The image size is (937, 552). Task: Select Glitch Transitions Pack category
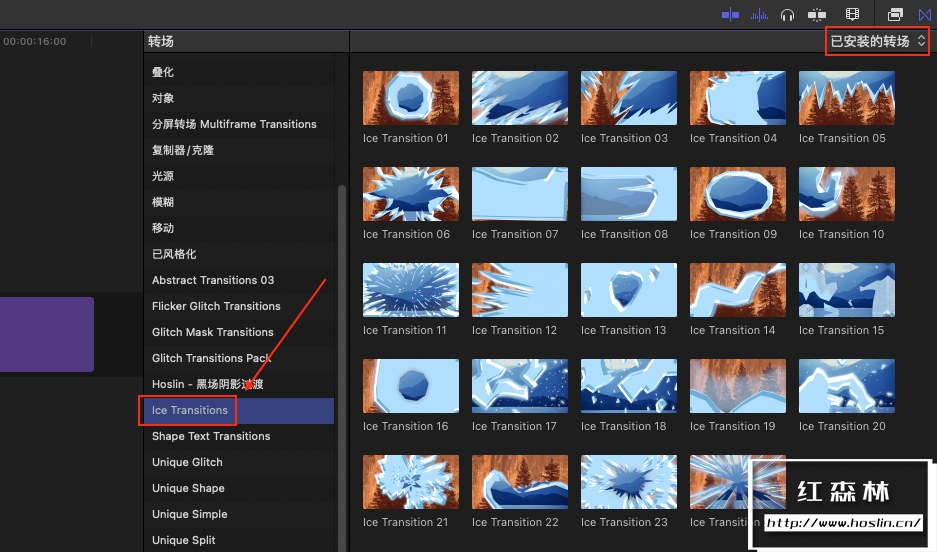211,358
